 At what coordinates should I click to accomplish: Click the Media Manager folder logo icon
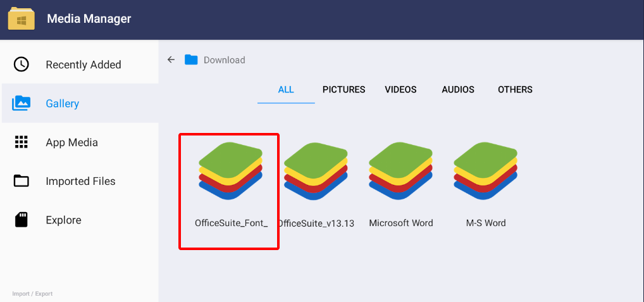point(22,18)
